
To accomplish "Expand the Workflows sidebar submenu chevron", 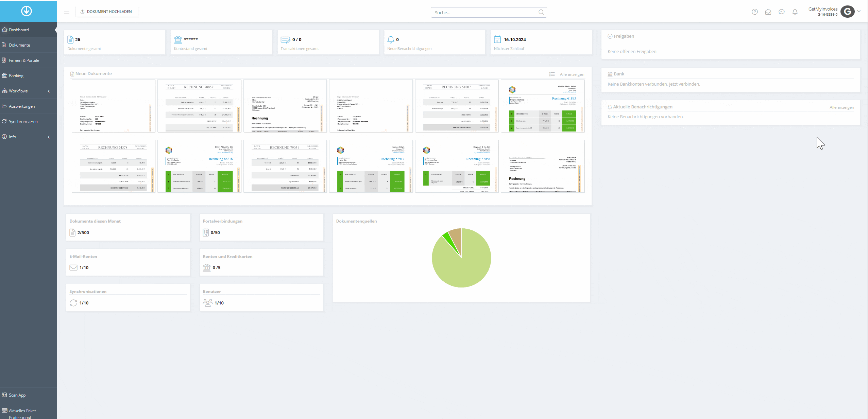I will 49,91.
